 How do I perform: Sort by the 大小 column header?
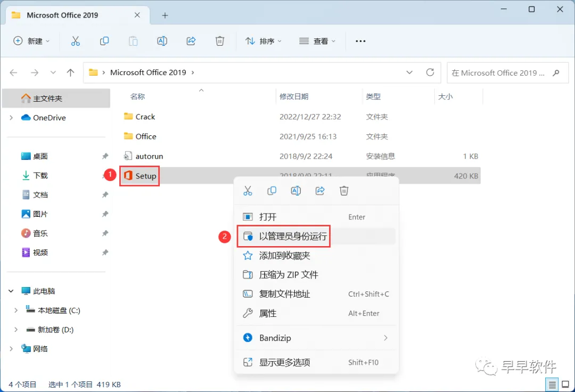coord(446,97)
